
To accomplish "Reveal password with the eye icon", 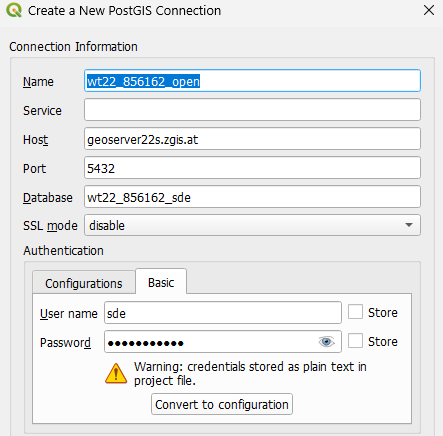I will click(x=326, y=342).
